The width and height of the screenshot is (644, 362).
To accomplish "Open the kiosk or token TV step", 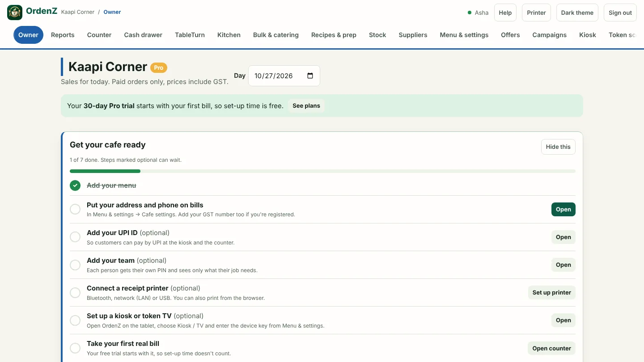I will click(563, 320).
